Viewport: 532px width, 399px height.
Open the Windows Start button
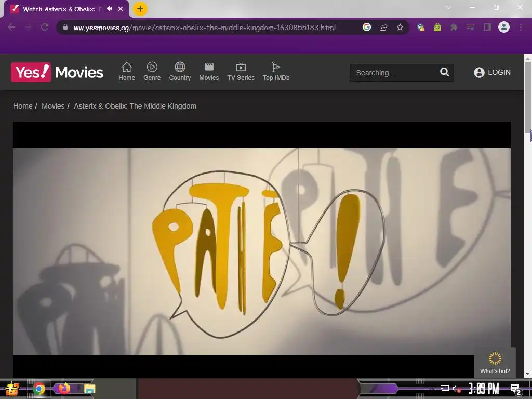[x=12, y=389]
